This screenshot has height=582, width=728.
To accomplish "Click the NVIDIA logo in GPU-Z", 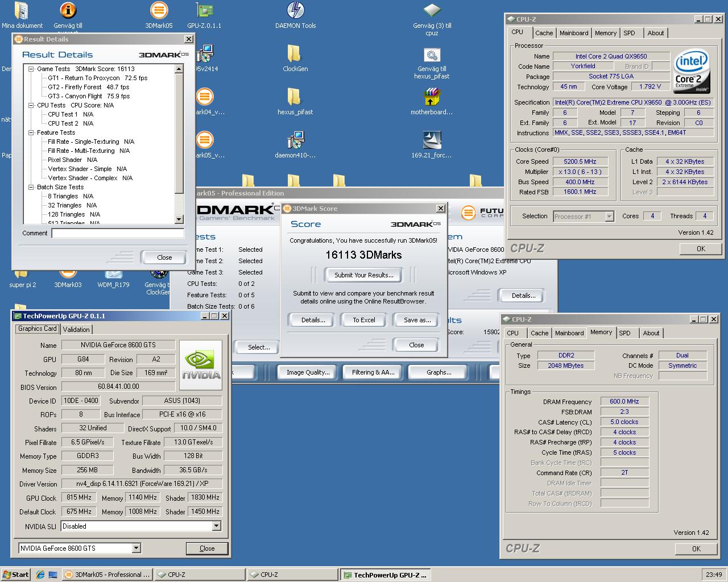I will click(201, 364).
